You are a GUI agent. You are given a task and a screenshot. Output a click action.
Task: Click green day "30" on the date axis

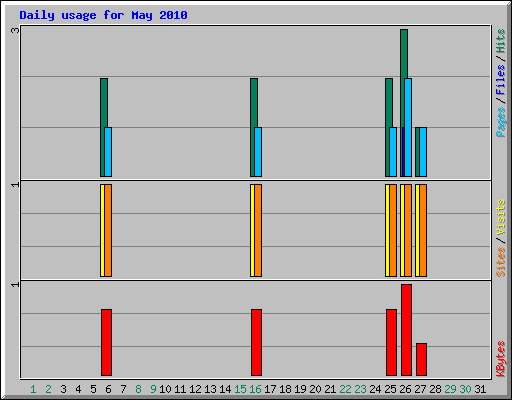pos(465,389)
